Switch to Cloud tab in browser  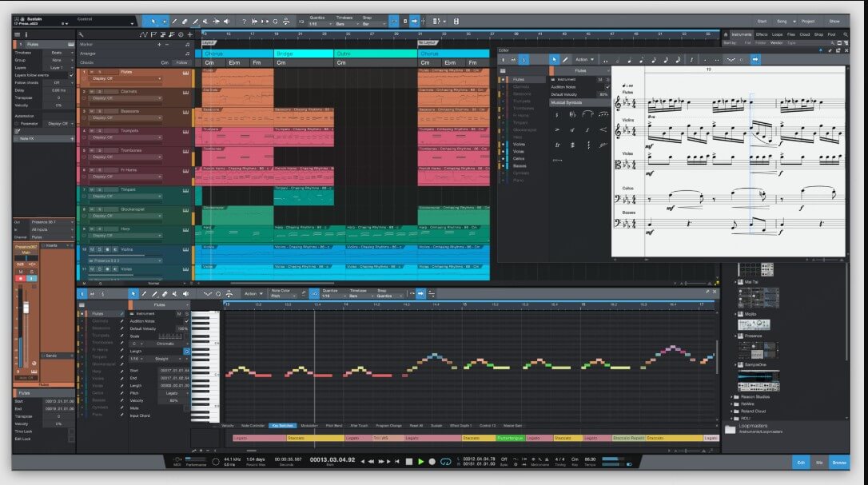pyautogui.click(x=804, y=34)
